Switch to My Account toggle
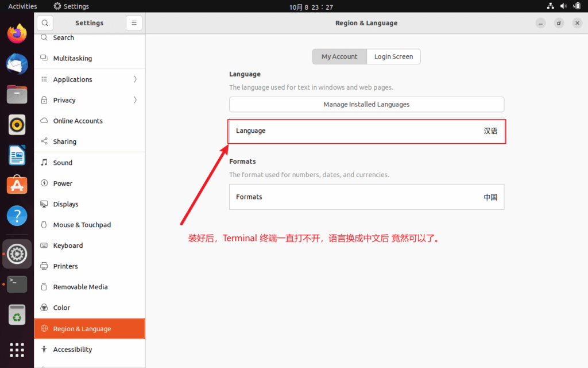 [339, 56]
